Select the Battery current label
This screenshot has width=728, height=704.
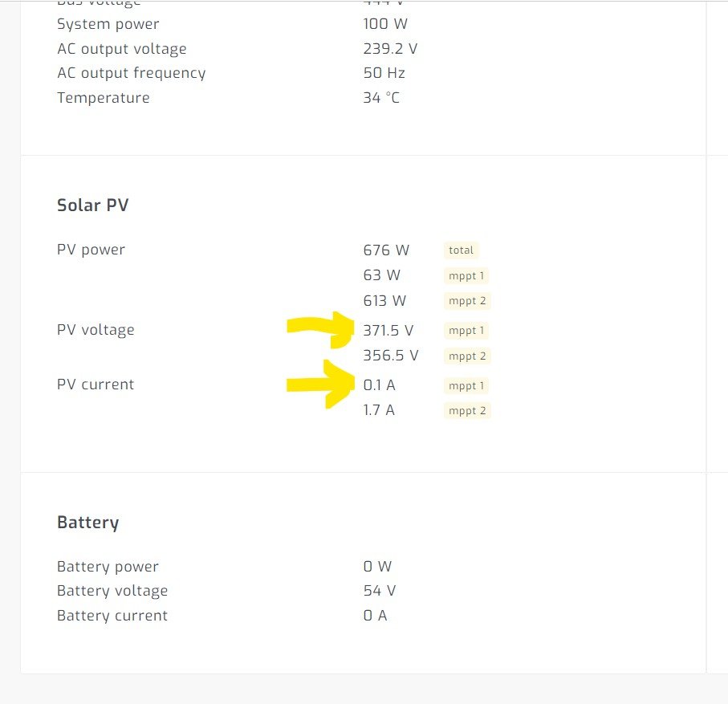pos(112,616)
